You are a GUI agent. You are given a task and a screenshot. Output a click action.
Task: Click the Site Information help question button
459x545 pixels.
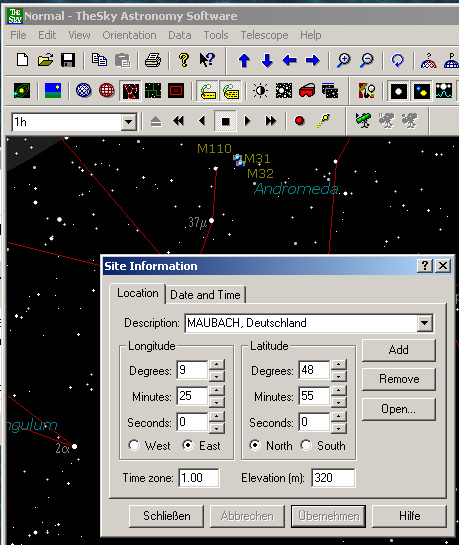pyautogui.click(x=425, y=266)
